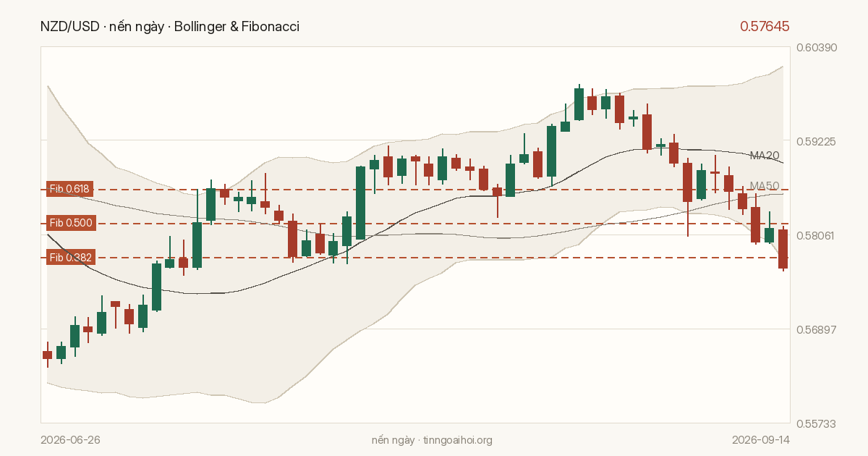Click the 0.55733 price axis label
Viewport: 868px width, 456px height.
pyautogui.click(x=817, y=423)
